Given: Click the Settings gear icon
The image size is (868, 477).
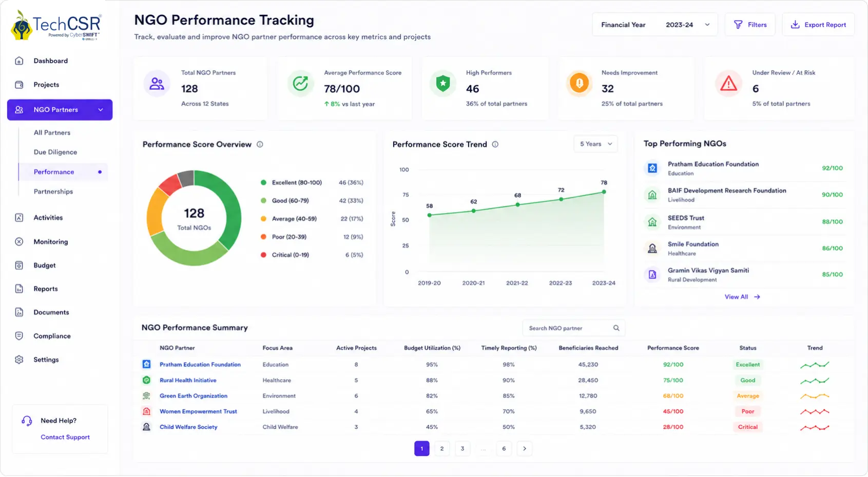Looking at the screenshot, I should (19, 360).
